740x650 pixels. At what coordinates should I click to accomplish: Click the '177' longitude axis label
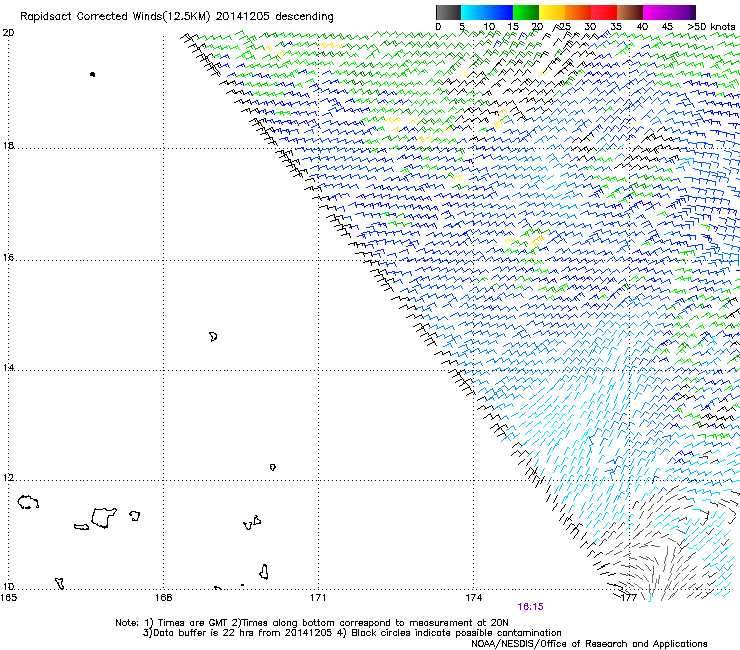click(x=629, y=598)
